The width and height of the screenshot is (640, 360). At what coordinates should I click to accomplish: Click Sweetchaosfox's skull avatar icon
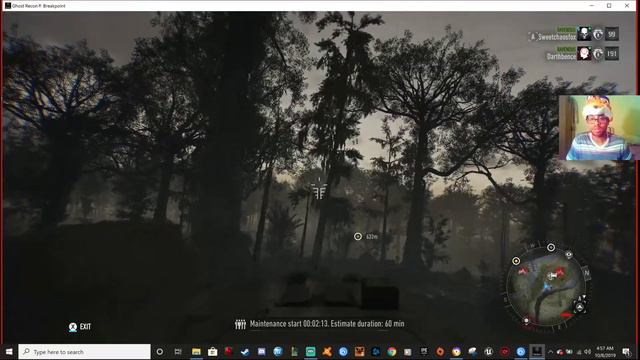(x=584, y=34)
